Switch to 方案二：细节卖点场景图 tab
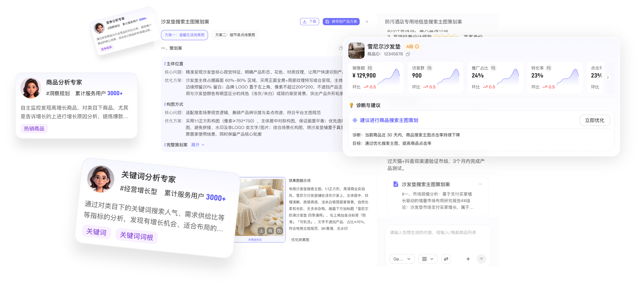 click(235, 35)
